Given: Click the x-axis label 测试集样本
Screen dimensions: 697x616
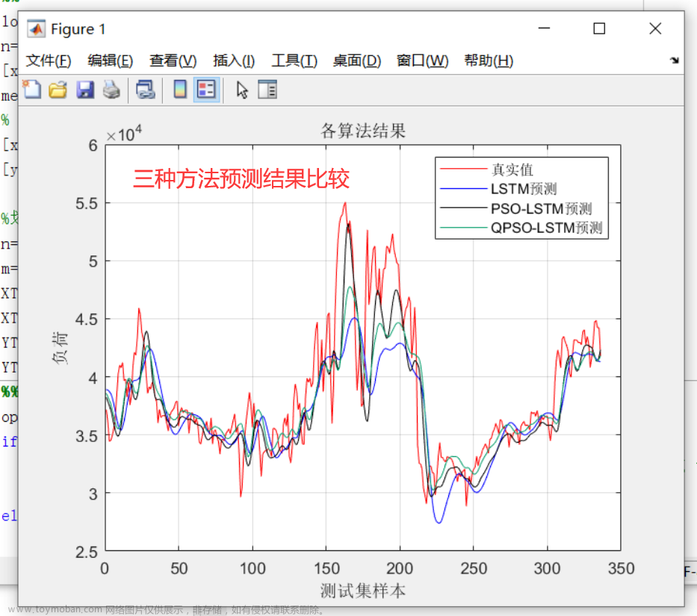Looking at the screenshot, I should coord(363,591).
